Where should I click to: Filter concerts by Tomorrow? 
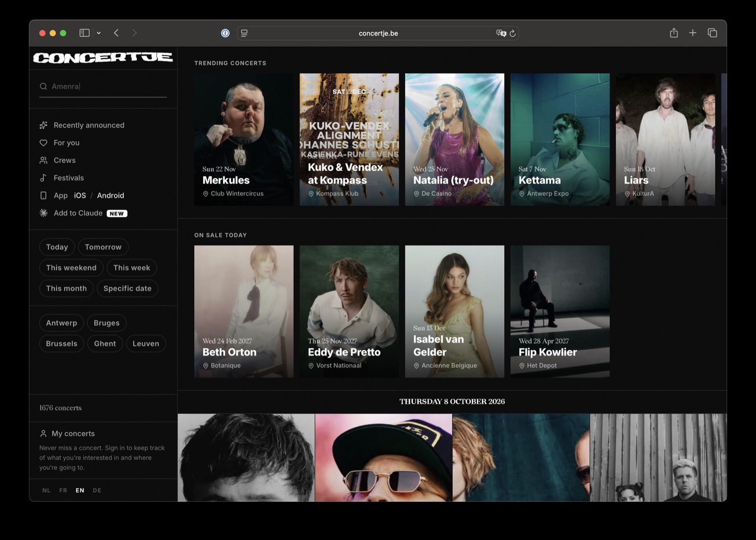coord(103,247)
